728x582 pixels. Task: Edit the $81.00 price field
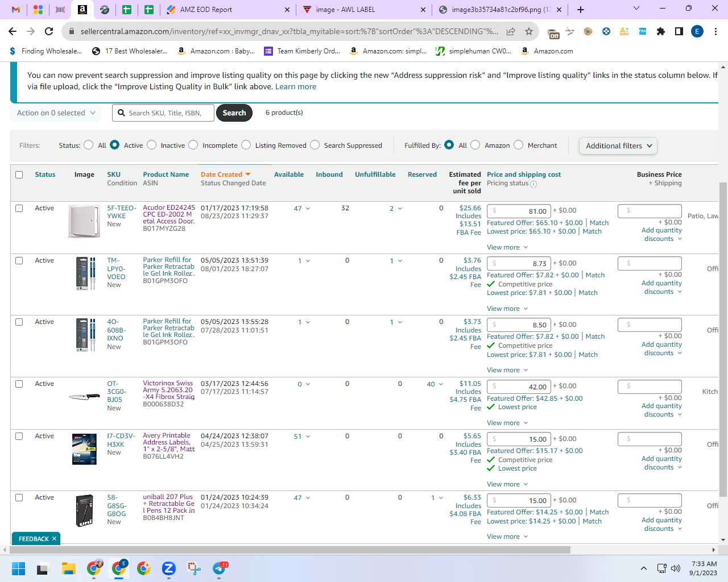coord(519,211)
